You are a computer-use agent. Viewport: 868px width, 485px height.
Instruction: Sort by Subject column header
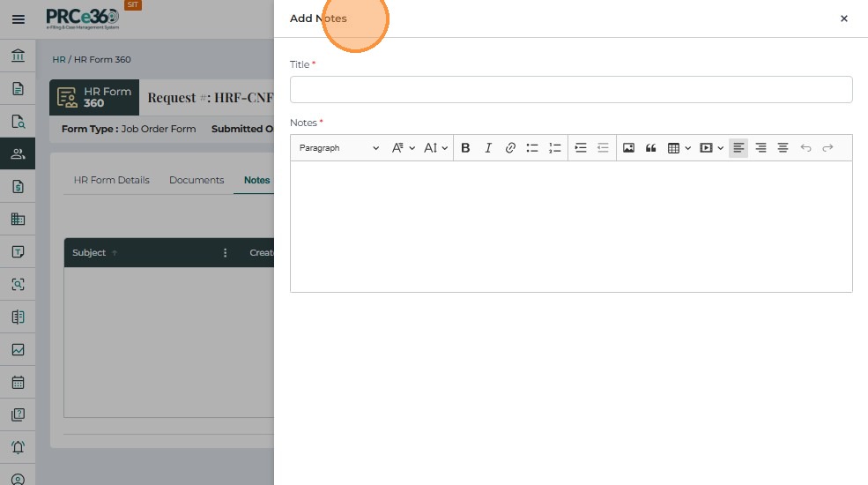[89, 252]
